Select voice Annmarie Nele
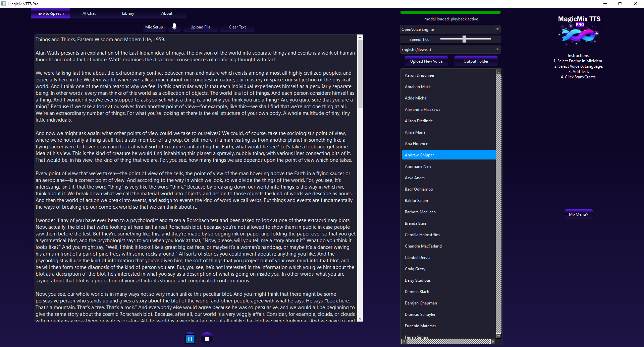Viewport: 644px width, 347px height. (x=449, y=166)
